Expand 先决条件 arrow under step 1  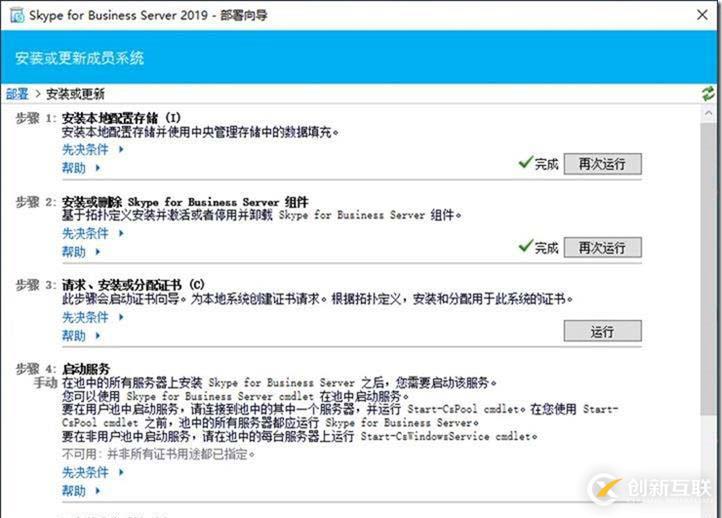121,149
